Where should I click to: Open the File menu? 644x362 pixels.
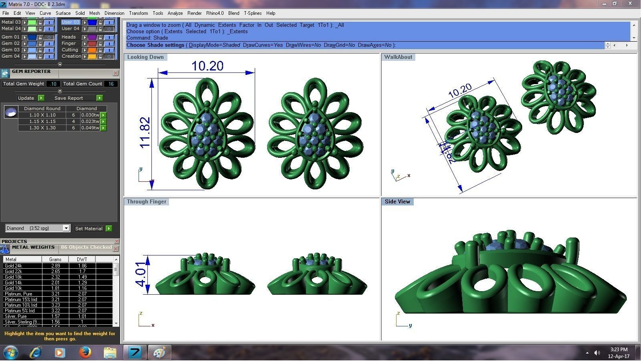[x=6, y=13]
